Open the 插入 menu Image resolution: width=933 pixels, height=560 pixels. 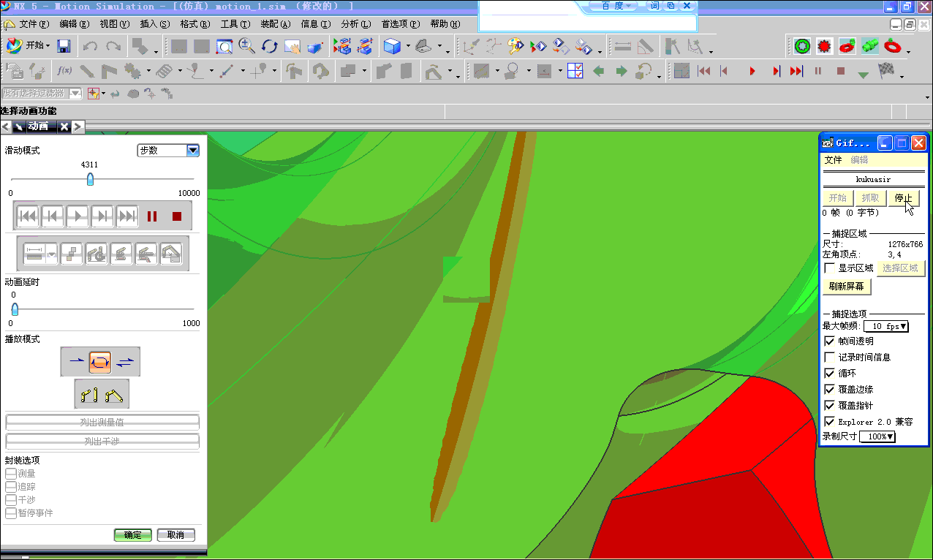[154, 24]
